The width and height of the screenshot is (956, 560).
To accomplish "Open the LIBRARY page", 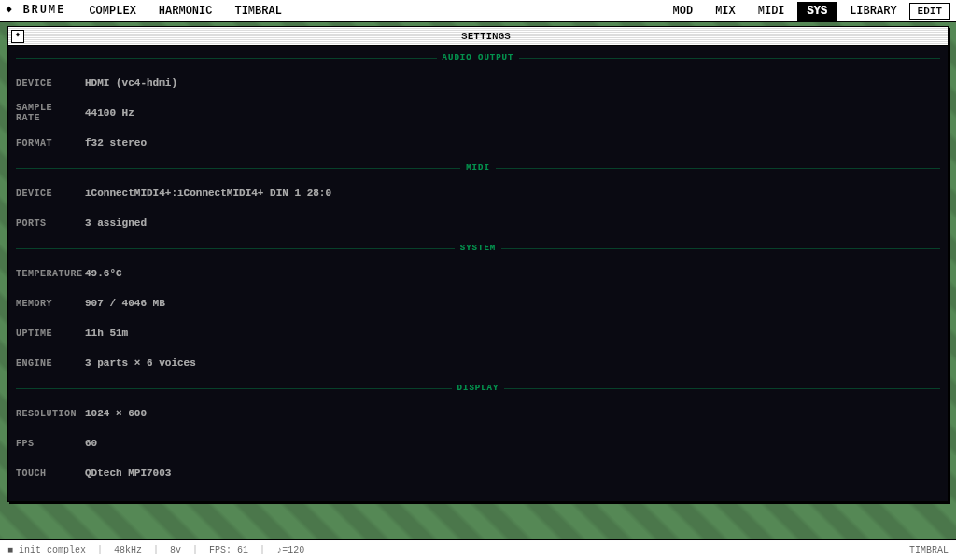I will click(x=873, y=10).
